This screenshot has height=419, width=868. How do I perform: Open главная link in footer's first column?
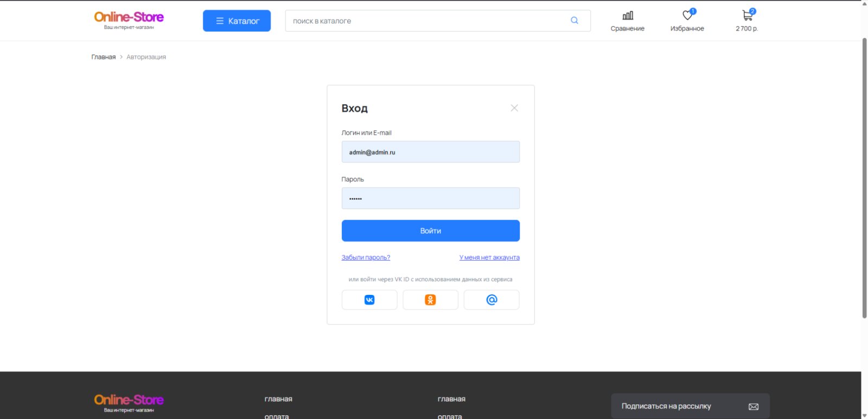(278, 399)
